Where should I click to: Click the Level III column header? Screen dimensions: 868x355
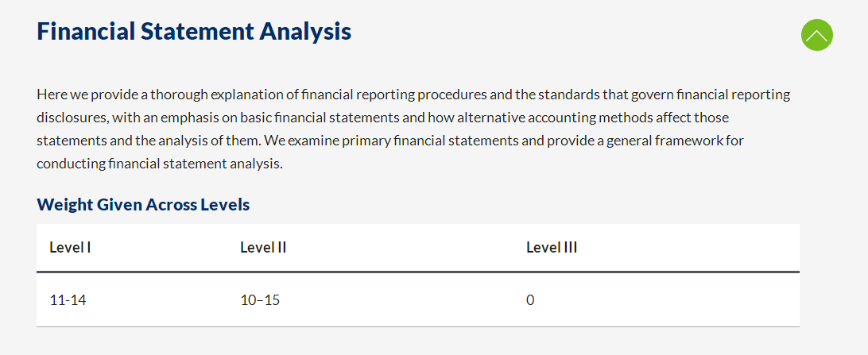(x=552, y=247)
